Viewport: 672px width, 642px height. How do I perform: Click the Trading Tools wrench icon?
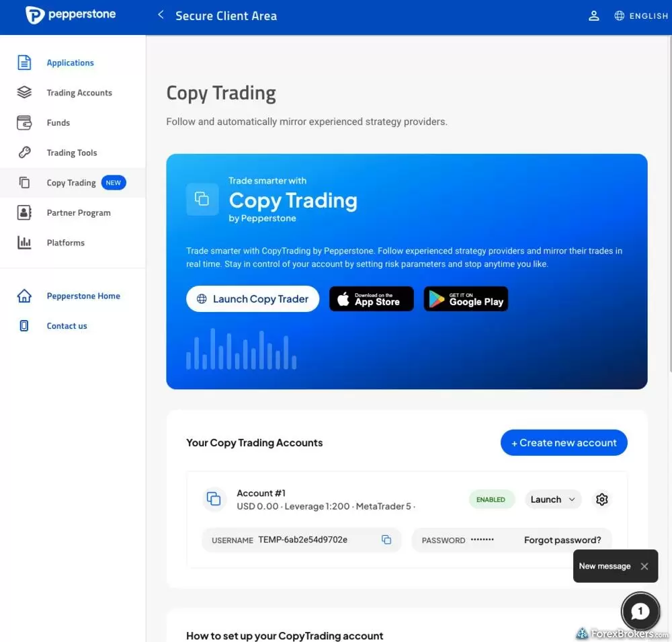[x=24, y=152]
